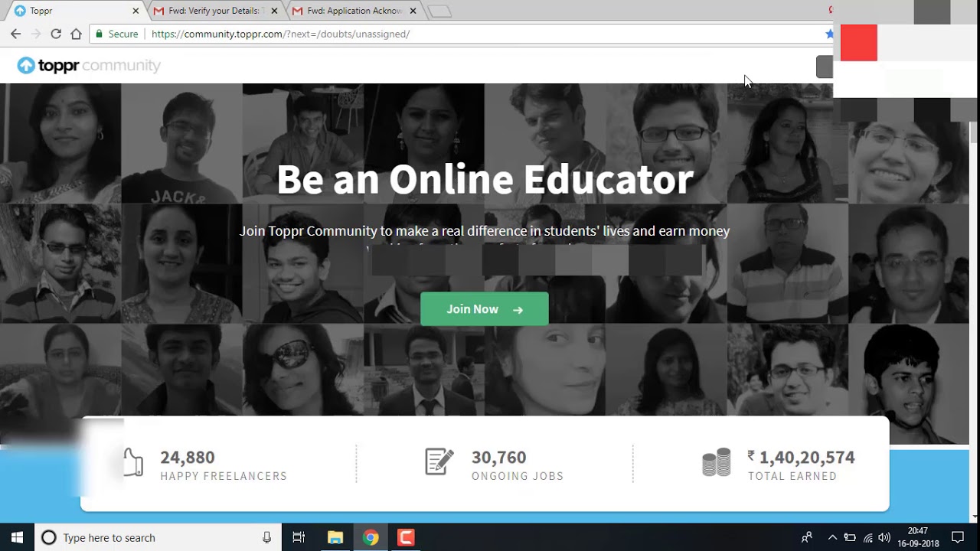The height and width of the screenshot is (551, 980).
Task: Close the 'Fwd: Verify your Details' tab
Action: [274, 11]
